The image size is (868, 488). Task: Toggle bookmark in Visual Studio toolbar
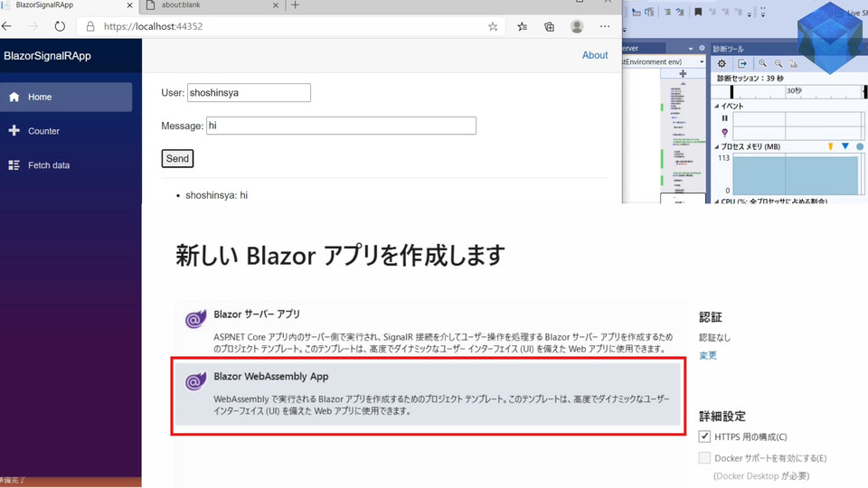[698, 12]
